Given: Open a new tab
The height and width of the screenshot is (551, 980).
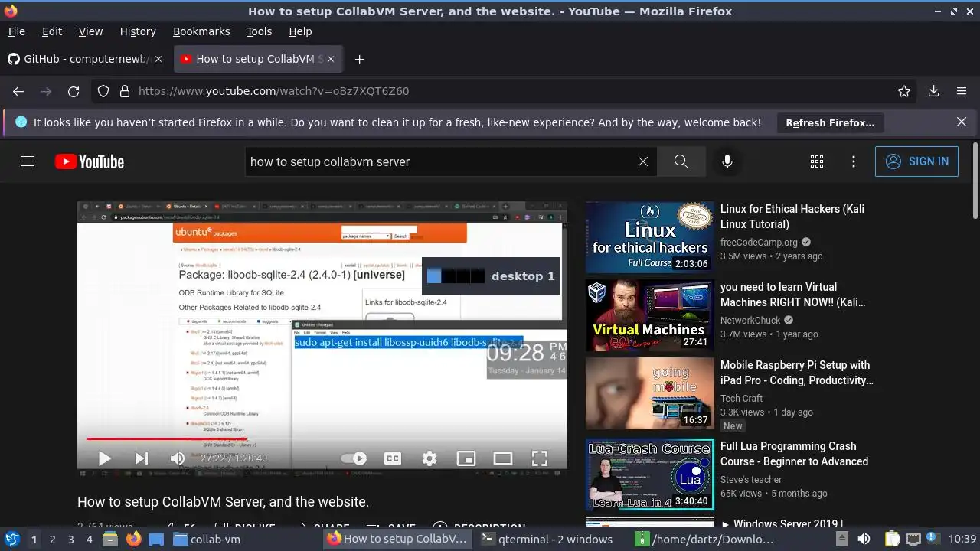Looking at the screenshot, I should tap(359, 59).
